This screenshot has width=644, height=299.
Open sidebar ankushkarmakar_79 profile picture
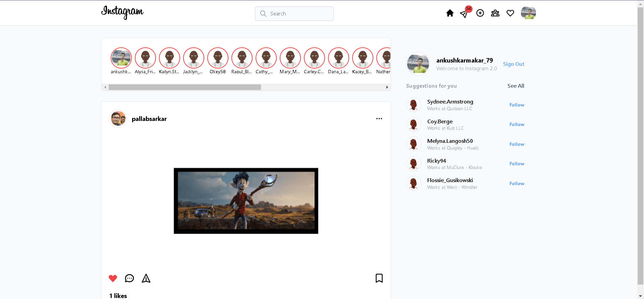point(418,63)
